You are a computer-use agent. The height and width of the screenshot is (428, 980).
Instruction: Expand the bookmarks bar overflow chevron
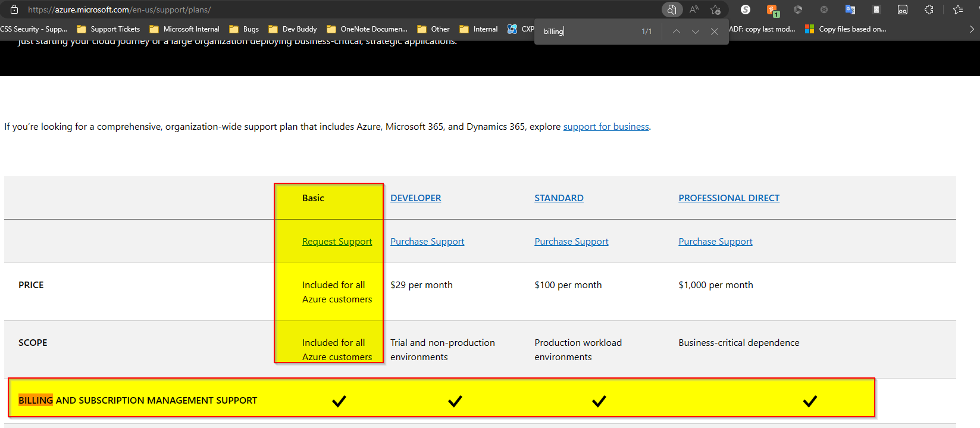pos(972,29)
